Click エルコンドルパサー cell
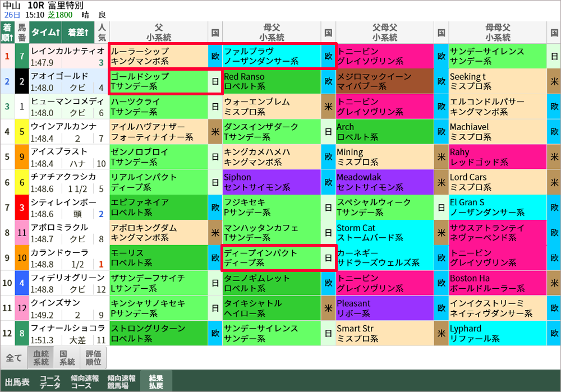561x392 pixels. (x=498, y=107)
